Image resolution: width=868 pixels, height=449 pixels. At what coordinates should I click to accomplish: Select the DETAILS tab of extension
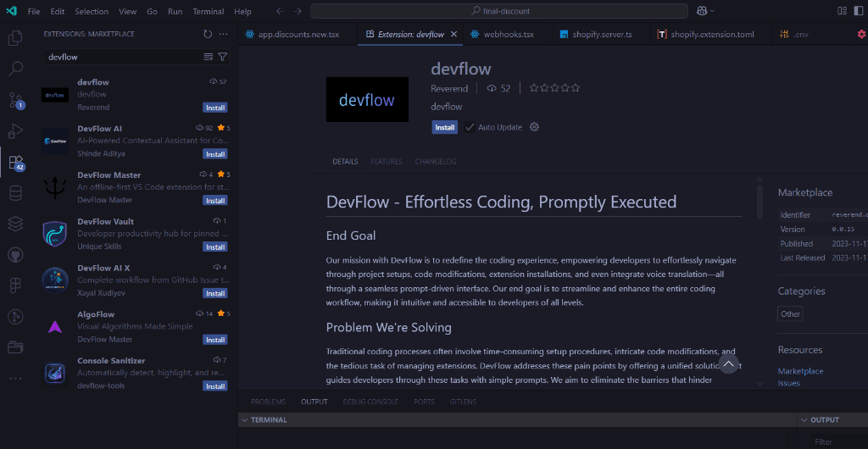point(346,162)
